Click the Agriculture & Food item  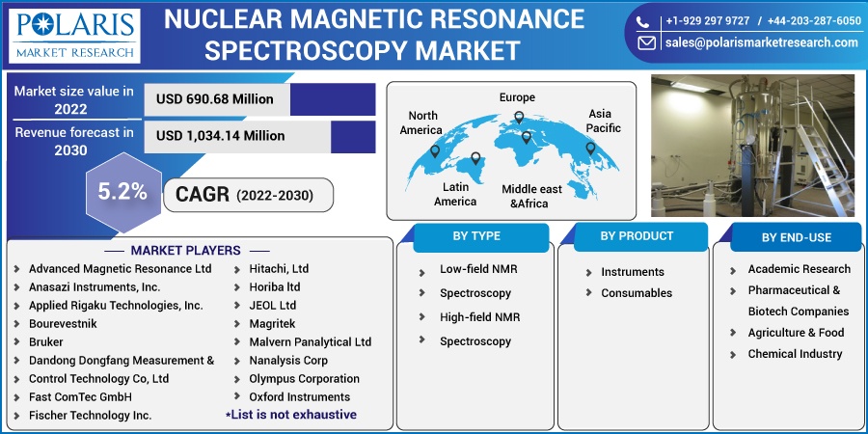pyautogui.click(x=796, y=333)
